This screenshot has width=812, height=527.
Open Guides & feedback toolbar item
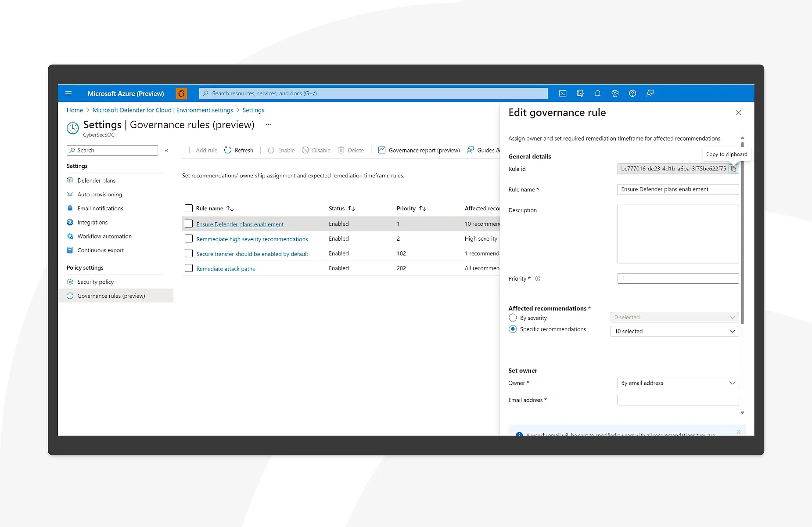(483, 150)
